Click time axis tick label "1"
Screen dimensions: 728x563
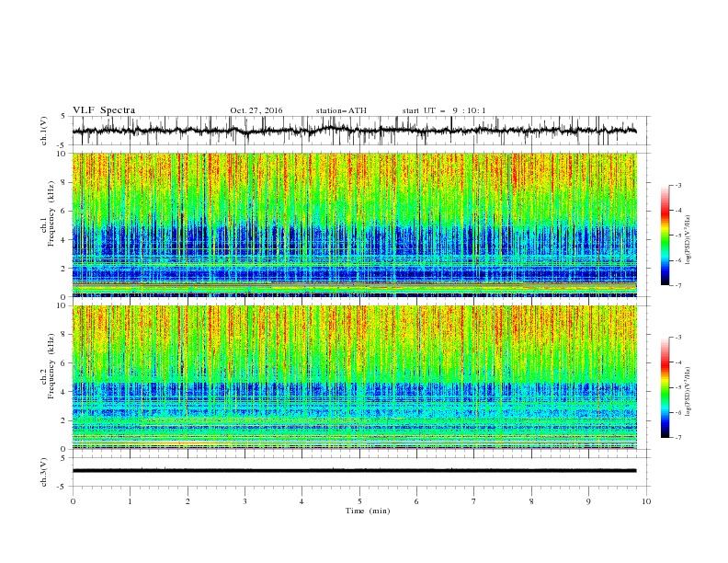(x=130, y=501)
